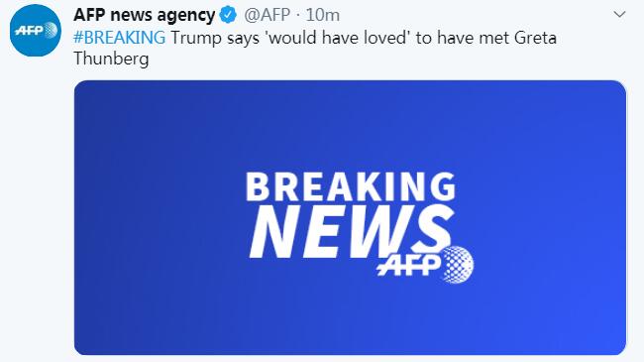Click the dotted globe in image AFP logo

457,265
